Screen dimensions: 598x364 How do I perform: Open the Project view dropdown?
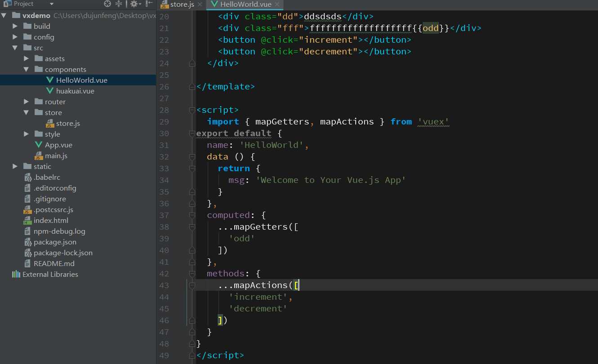pos(51,4)
